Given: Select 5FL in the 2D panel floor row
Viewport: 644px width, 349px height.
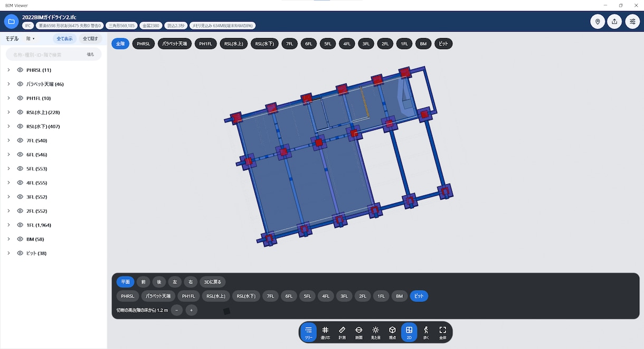Looking at the screenshot, I should tap(307, 296).
